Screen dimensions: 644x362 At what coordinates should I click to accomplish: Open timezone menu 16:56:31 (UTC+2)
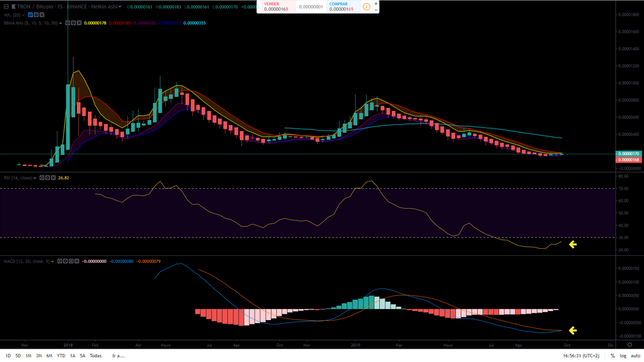(581, 356)
